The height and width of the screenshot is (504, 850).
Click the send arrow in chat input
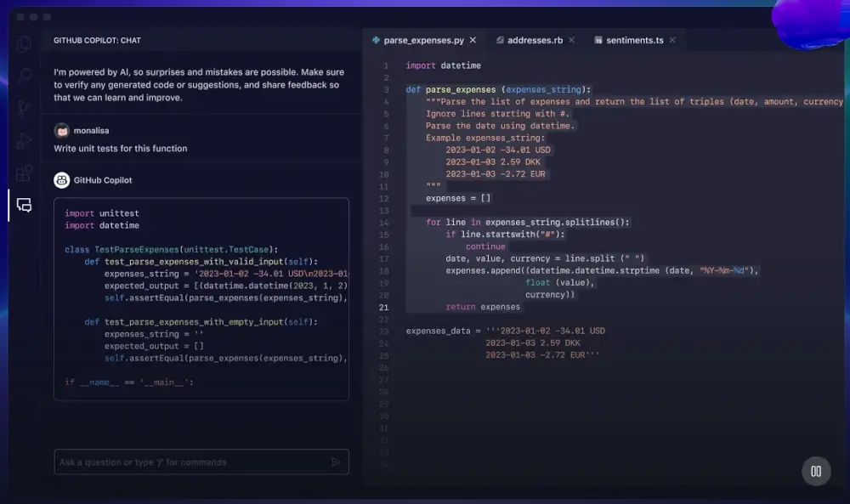337,462
